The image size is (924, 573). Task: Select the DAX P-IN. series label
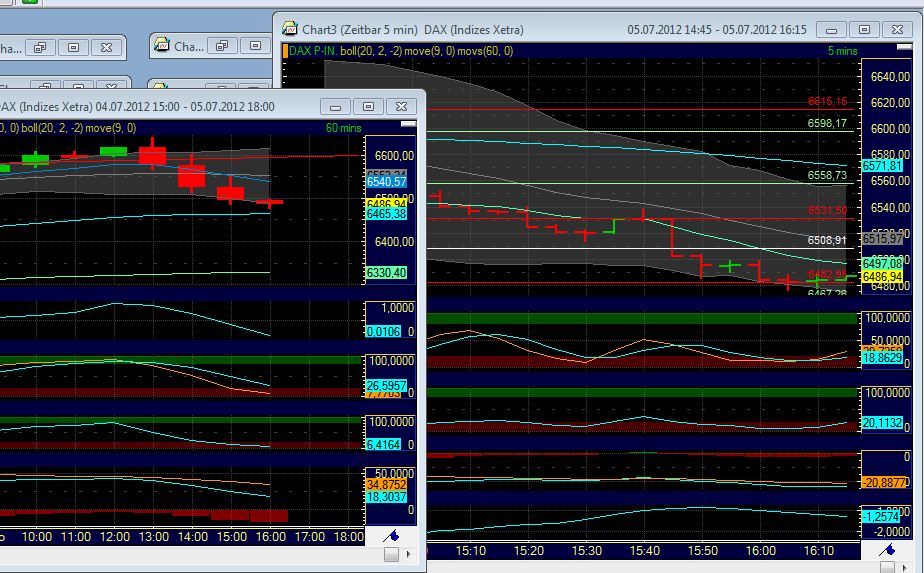314,51
